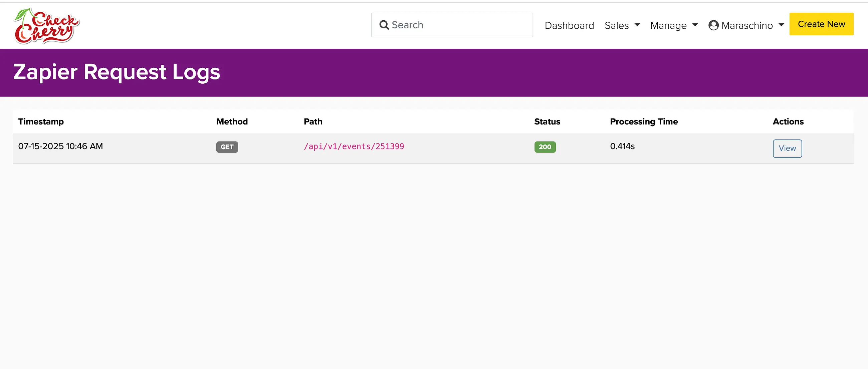Click the 200 status badge
868x369 pixels.
click(545, 147)
